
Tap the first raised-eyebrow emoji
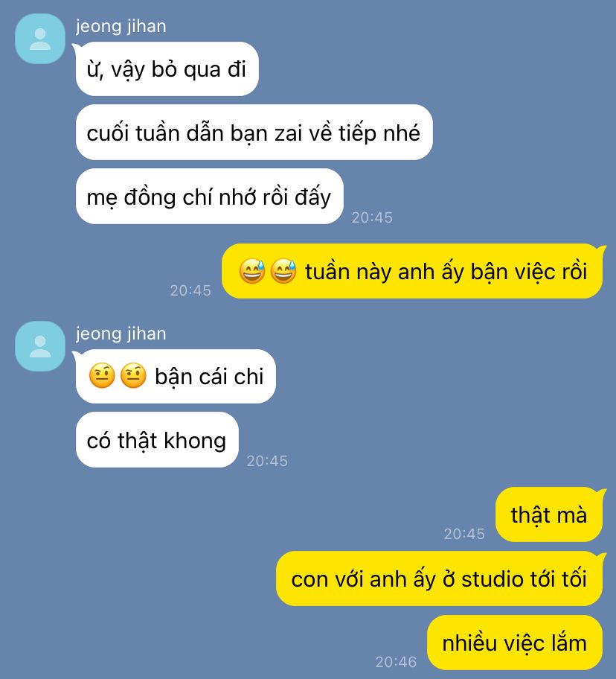point(102,375)
